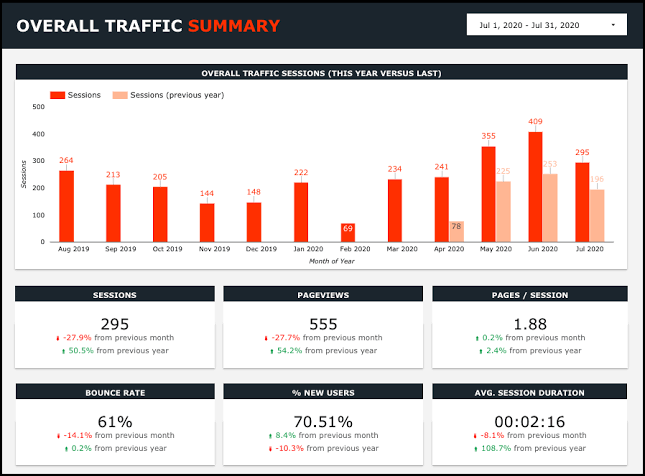Click the Jan 2020 bar labeled 222
Viewport: 645px width, 476px height.
point(301,212)
